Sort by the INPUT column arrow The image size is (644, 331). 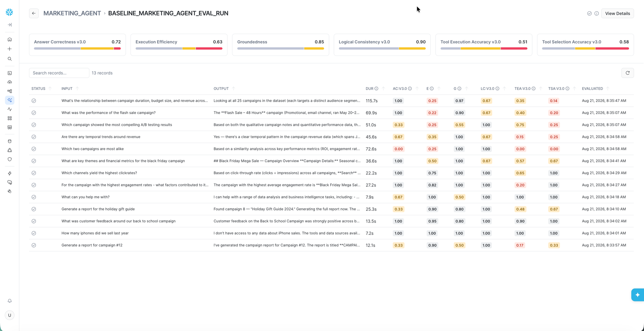pos(77,89)
